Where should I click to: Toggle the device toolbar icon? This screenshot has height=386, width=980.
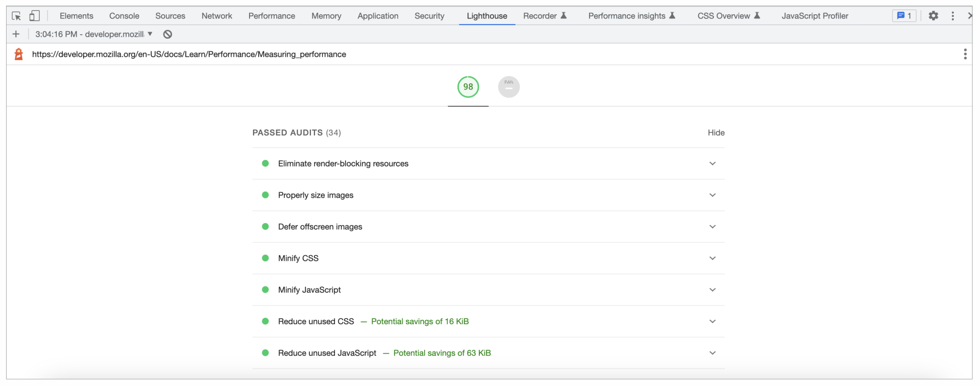pos(34,16)
